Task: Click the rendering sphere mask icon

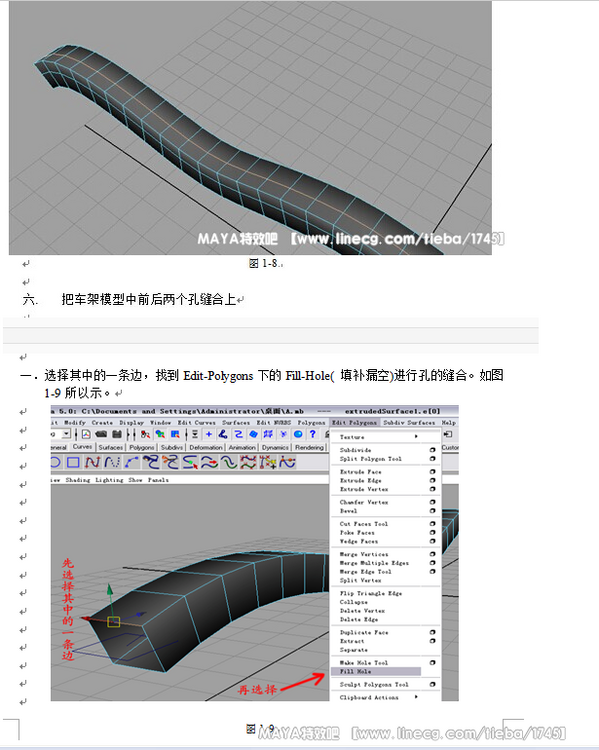Action: [x=298, y=434]
